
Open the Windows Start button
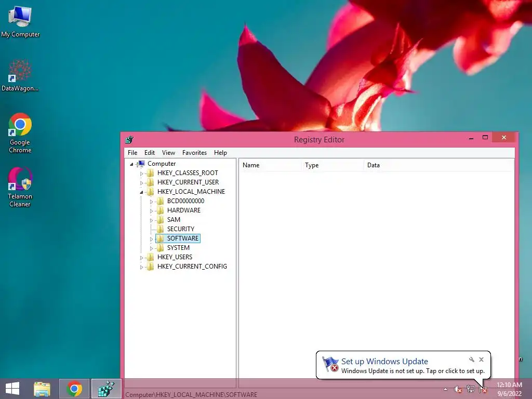point(12,389)
